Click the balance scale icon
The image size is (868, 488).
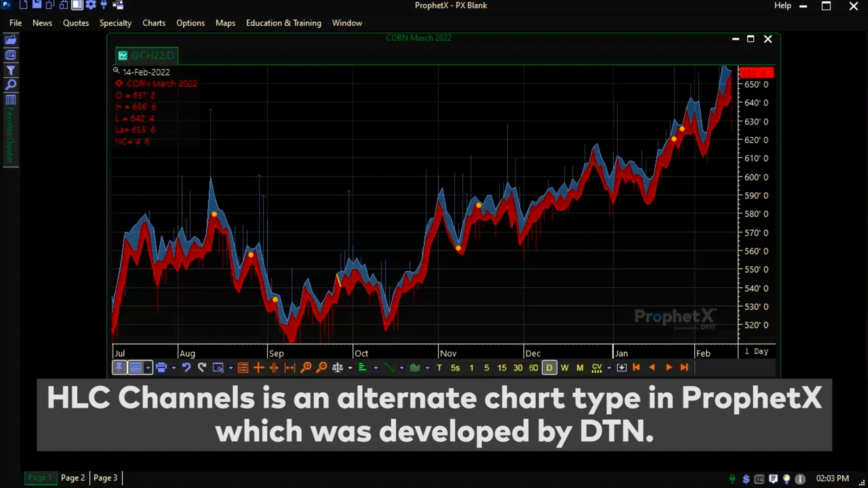[337, 368]
